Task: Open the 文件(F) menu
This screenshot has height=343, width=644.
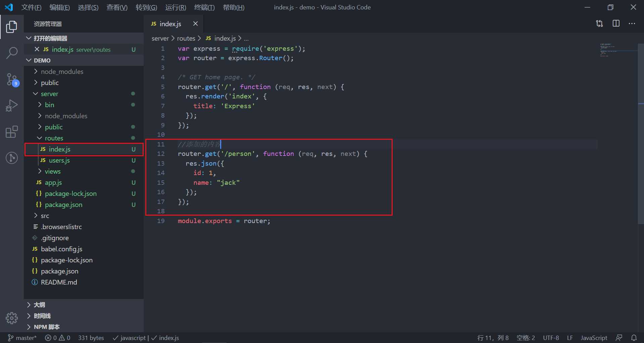Action: (31, 7)
